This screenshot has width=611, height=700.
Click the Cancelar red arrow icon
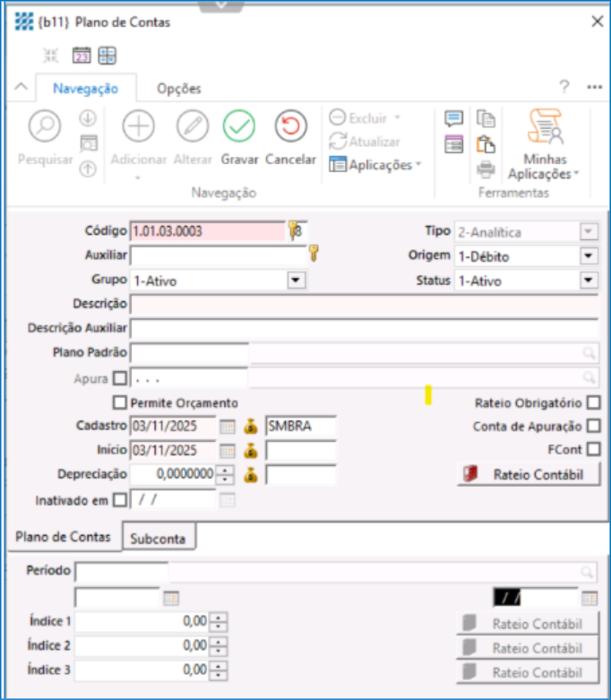(x=290, y=127)
